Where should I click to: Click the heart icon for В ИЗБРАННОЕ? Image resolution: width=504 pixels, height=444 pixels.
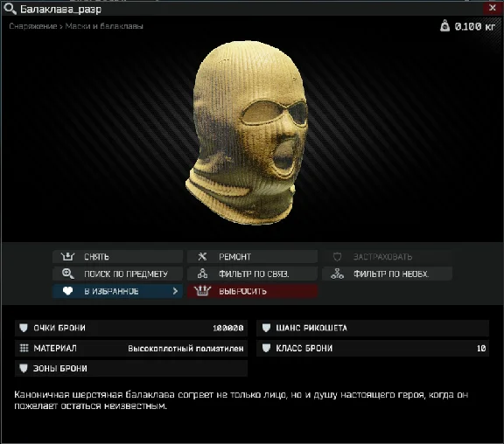click(x=67, y=291)
